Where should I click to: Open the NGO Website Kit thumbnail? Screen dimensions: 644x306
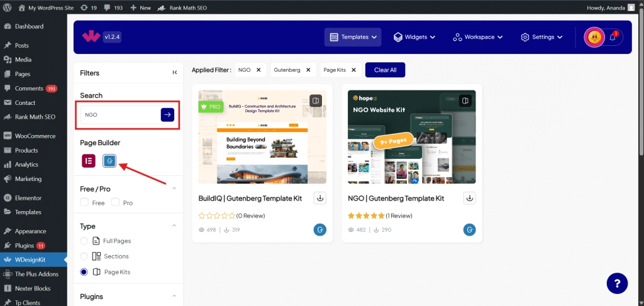pyautogui.click(x=412, y=137)
